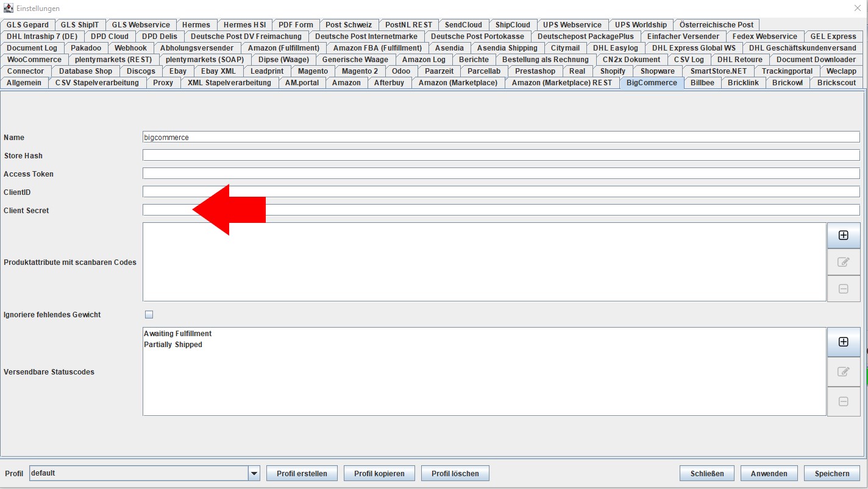
Task: Open the Trackingportal tab
Action: pos(787,71)
